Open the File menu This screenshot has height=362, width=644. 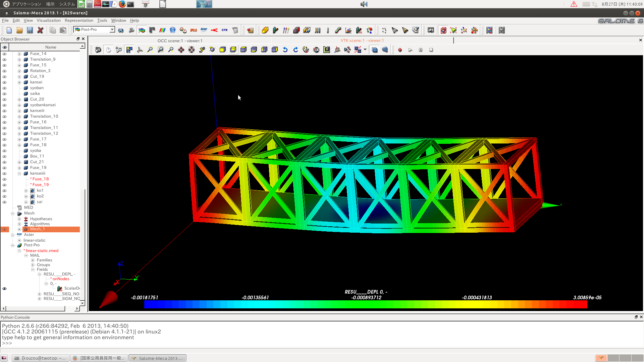pyautogui.click(x=5, y=20)
